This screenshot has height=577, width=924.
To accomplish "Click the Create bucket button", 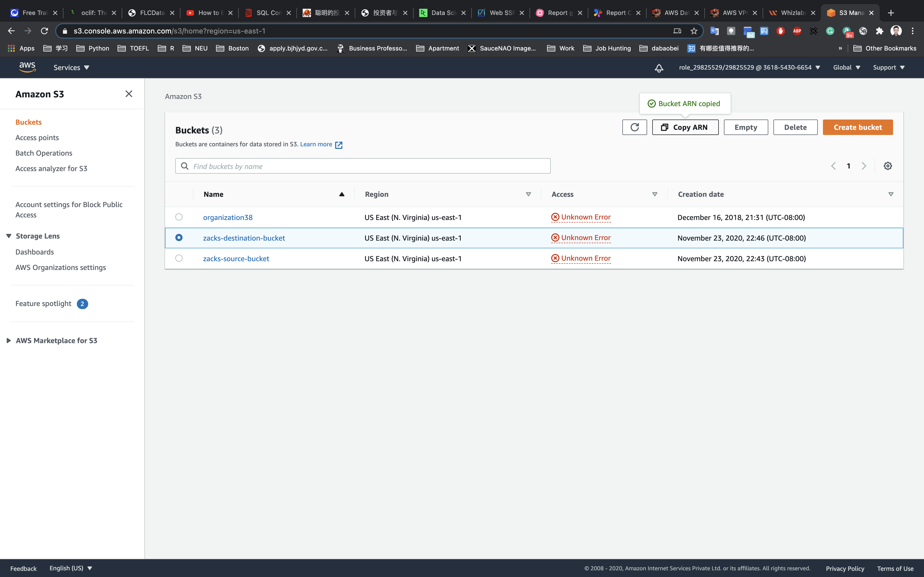I will click(857, 127).
